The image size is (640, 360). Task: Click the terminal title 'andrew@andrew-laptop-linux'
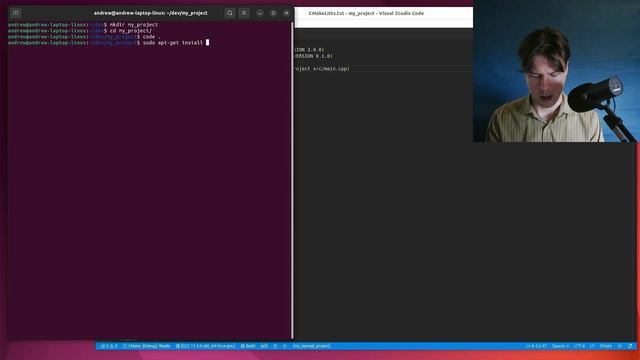pyautogui.click(x=151, y=13)
